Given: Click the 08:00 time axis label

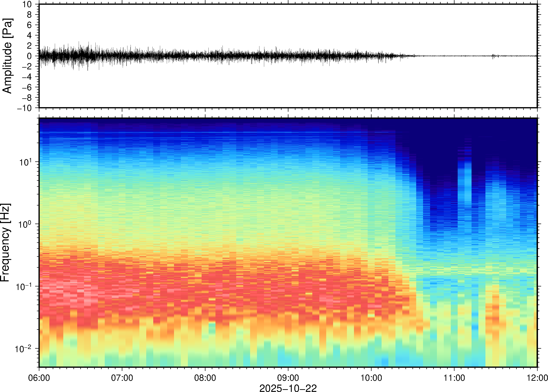Looking at the screenshot, I should 205,378.
